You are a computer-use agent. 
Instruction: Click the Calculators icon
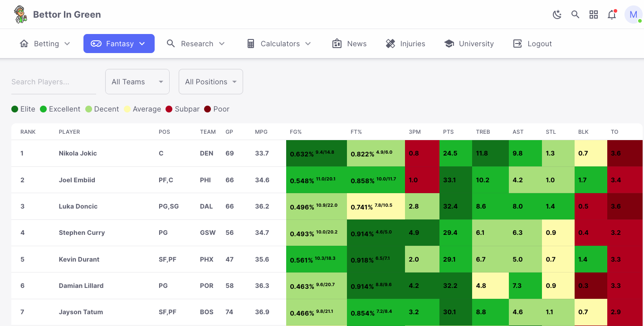click(250, 44)
